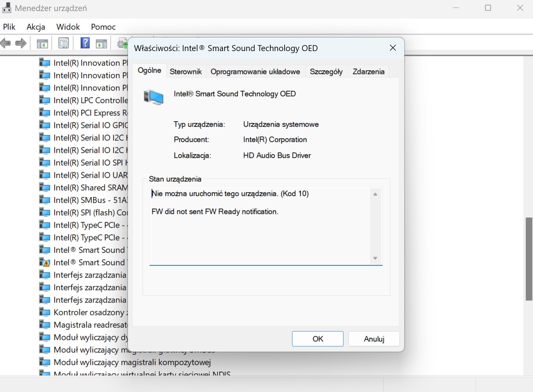
Task: Click the 'Nie można uruchomić tego urządzenia' status line
Action: (230, 194)
